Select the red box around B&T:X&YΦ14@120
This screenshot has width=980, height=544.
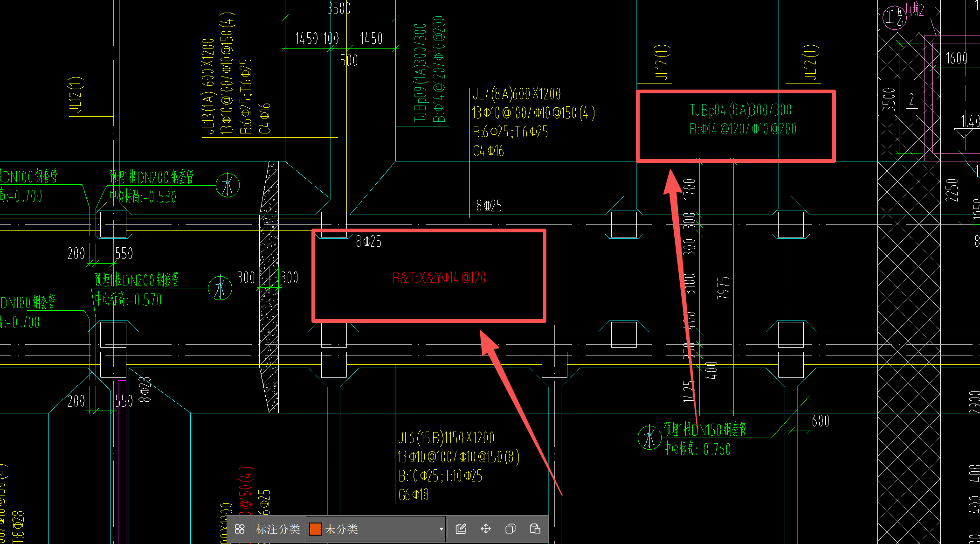[x=428, y=231]
